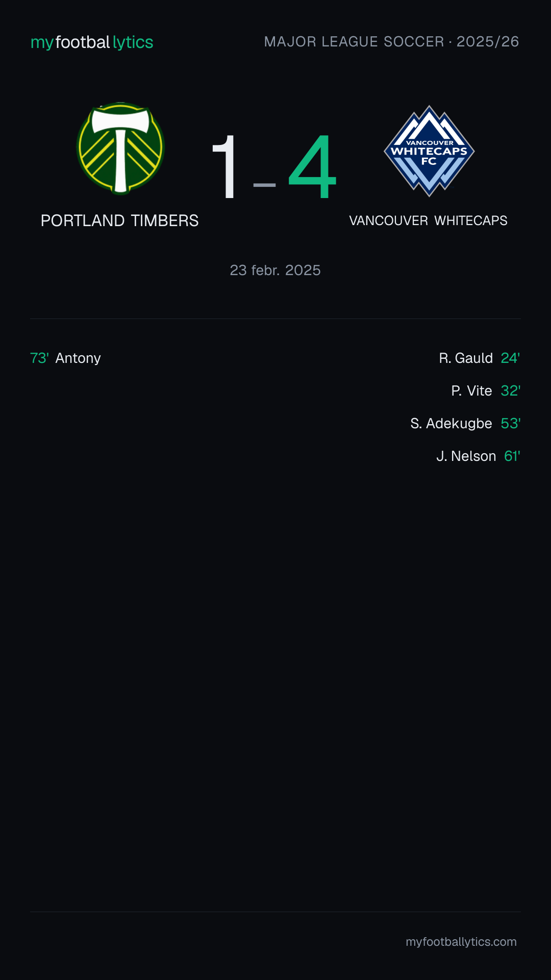Select P. Vite scorer name
551x980 pixels.
pyautogui.click(x=471, y=390)
